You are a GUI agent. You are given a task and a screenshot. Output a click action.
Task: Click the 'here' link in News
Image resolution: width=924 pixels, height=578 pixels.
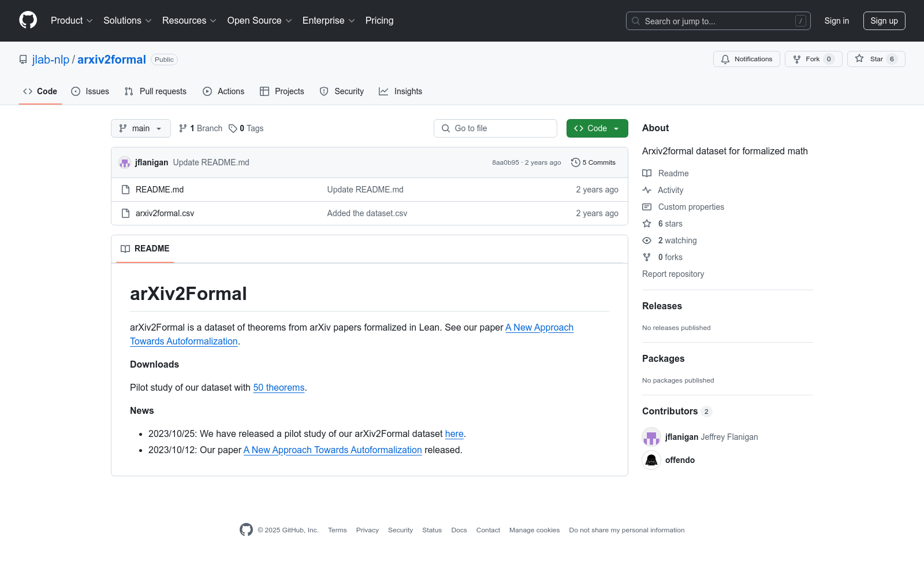tap(454, 433)
